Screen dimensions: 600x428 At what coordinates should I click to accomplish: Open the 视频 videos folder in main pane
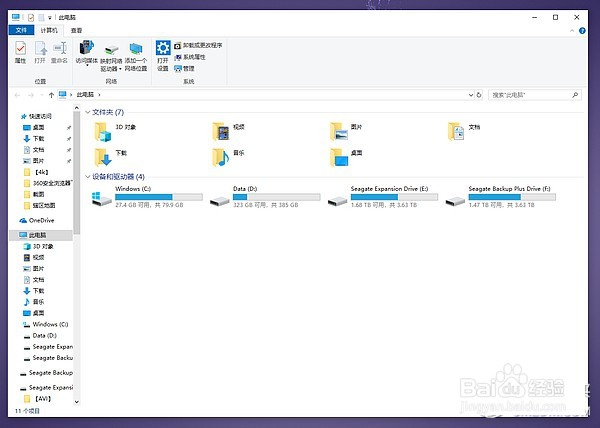(229, 132)
